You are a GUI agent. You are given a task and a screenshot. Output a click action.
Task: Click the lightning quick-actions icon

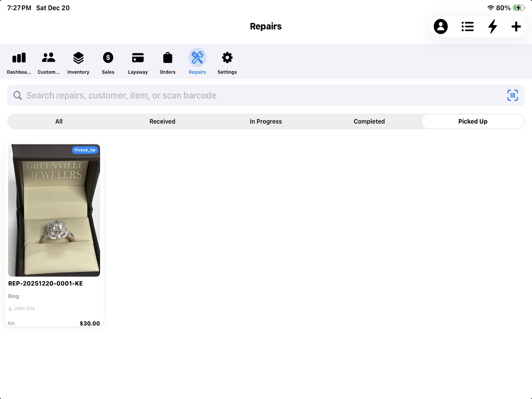click(492, 26)
